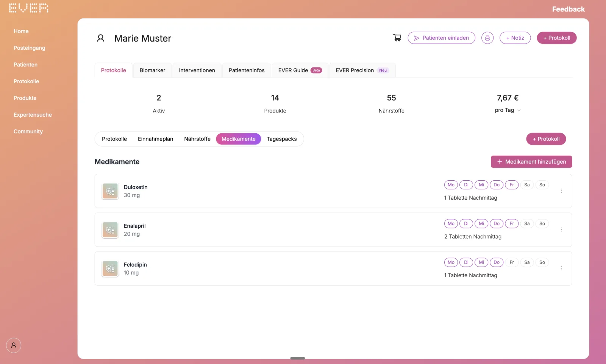Switch to the Interventionen tab
The height and width of the screenshot is (364, 606).
coord(197,70)
